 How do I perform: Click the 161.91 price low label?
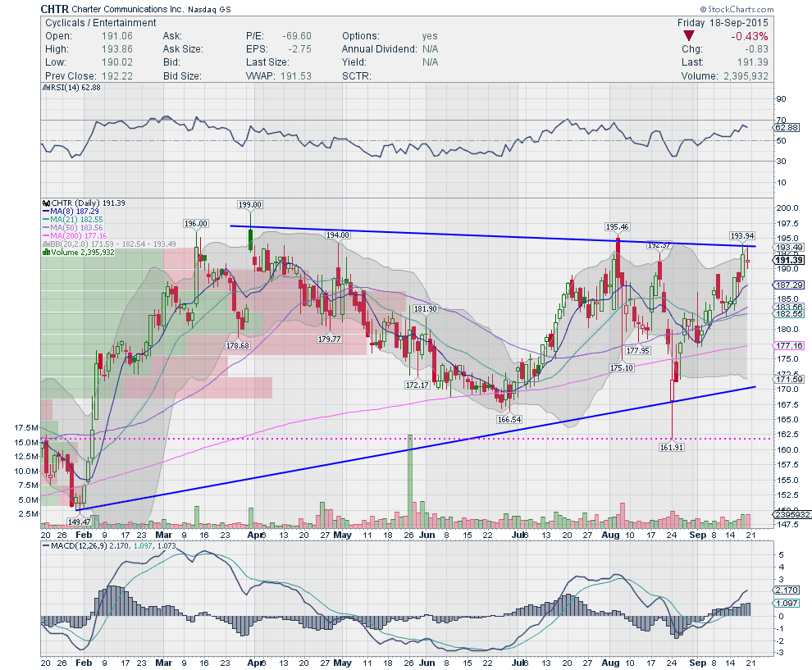tap(672, 447)
